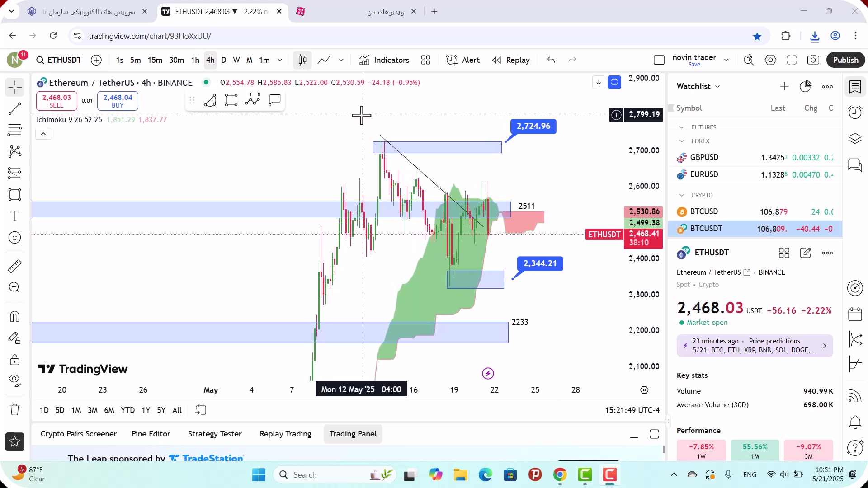Open the notifications bell panel
The height and width of the screenshot is (488, 868).
(855, 422)
